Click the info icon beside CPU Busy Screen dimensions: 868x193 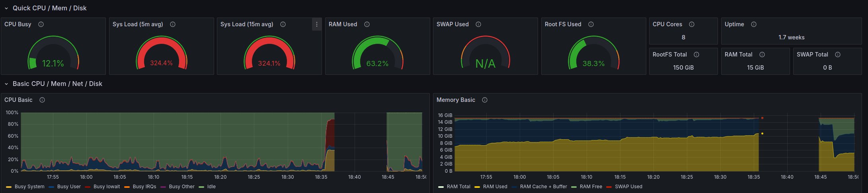pos(41,24)
